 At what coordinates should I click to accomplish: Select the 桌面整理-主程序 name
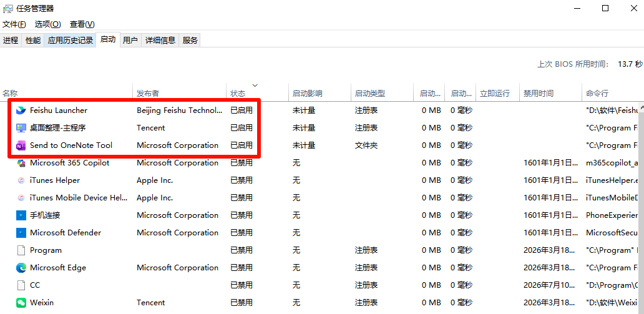pos(58,128)
